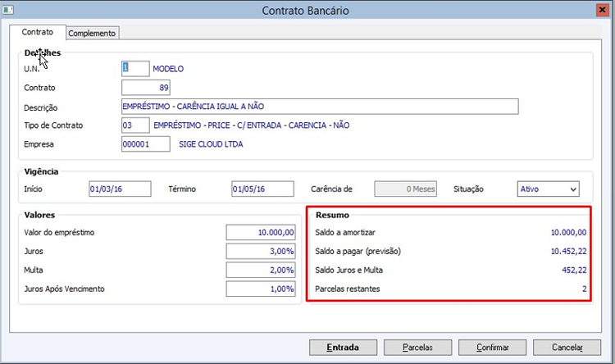Viewport: 615px width, 364px height.
Task: Select the Contrato tab
Action: click(x=38, y=33)
